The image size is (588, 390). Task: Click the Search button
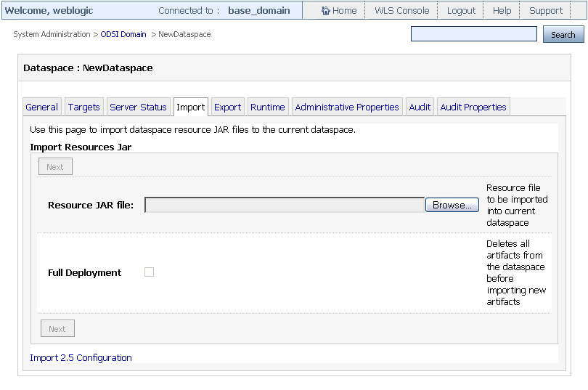(x=563, y=35)
